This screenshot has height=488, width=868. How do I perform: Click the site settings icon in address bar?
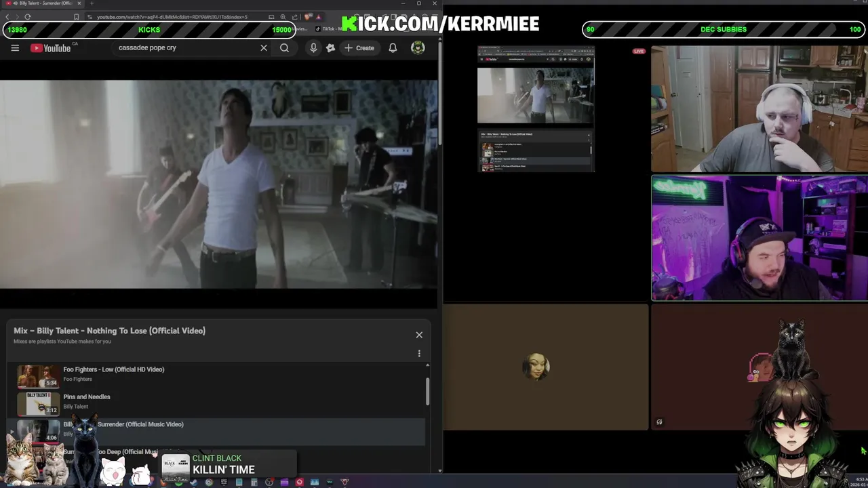(90, 17)
